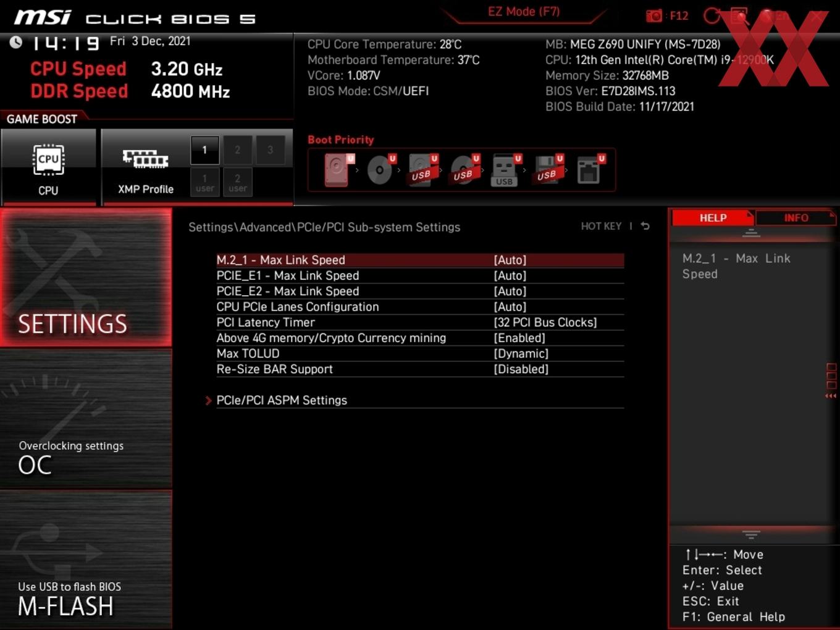Click the GAME BOOST label
The height and width of the screenshot is (630, 840).
coord(42,119)
